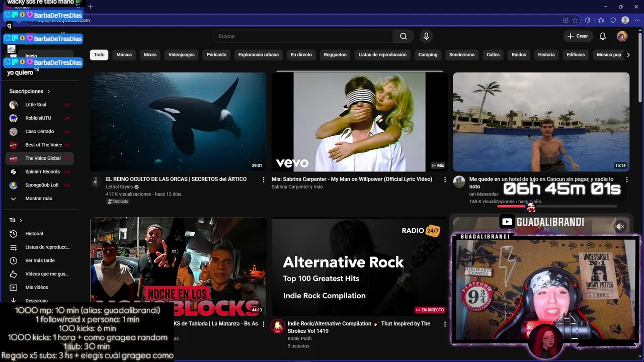
Task: Open browser extensions icon
Action: 588,20
